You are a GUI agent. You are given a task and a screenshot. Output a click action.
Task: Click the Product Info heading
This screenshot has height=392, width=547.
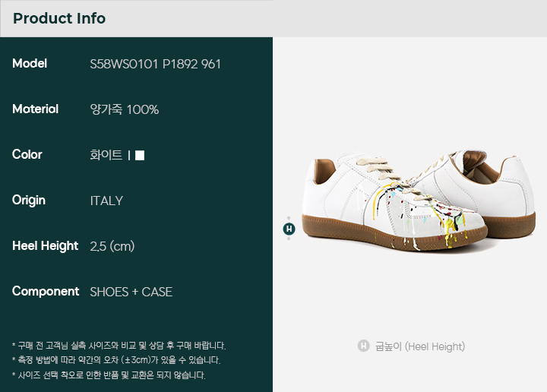(59, 18)
